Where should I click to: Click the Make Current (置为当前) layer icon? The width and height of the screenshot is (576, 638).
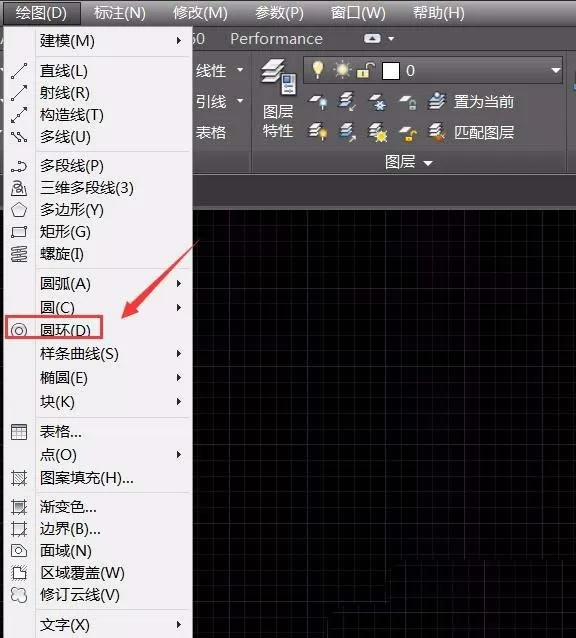pyautogui.click(x=437, y=101)
